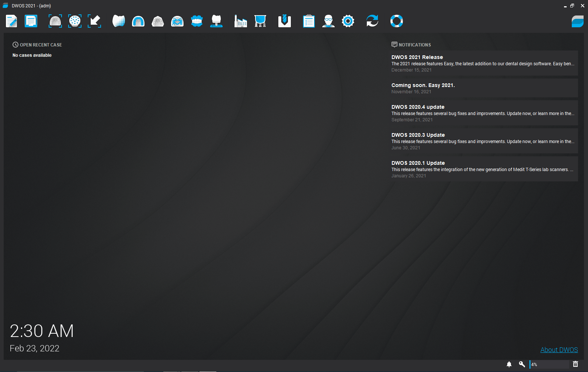Click the blue DWOS logo in corner
Viewport: 588px width, 372px height.
pos(578,21)
